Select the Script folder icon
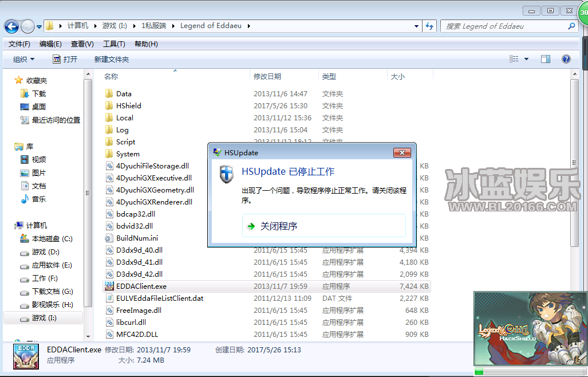Screen dimensions: 588x377 [109, 142]
